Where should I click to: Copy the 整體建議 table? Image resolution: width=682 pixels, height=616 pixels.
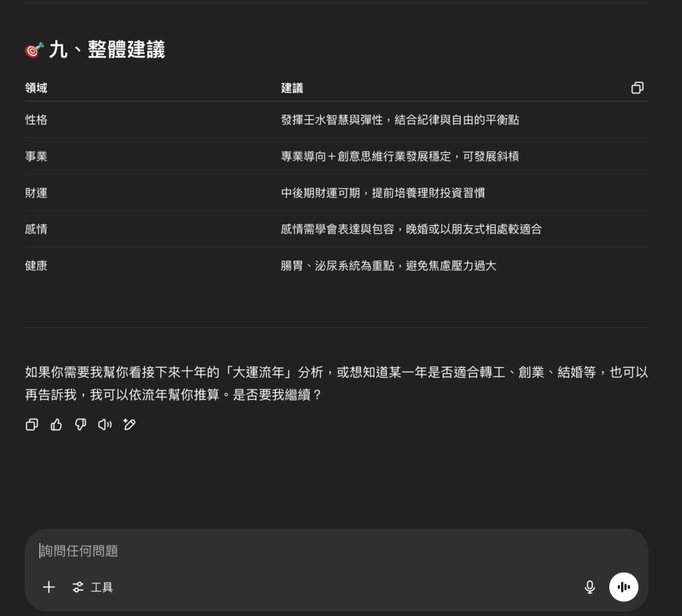coord(638,88)
